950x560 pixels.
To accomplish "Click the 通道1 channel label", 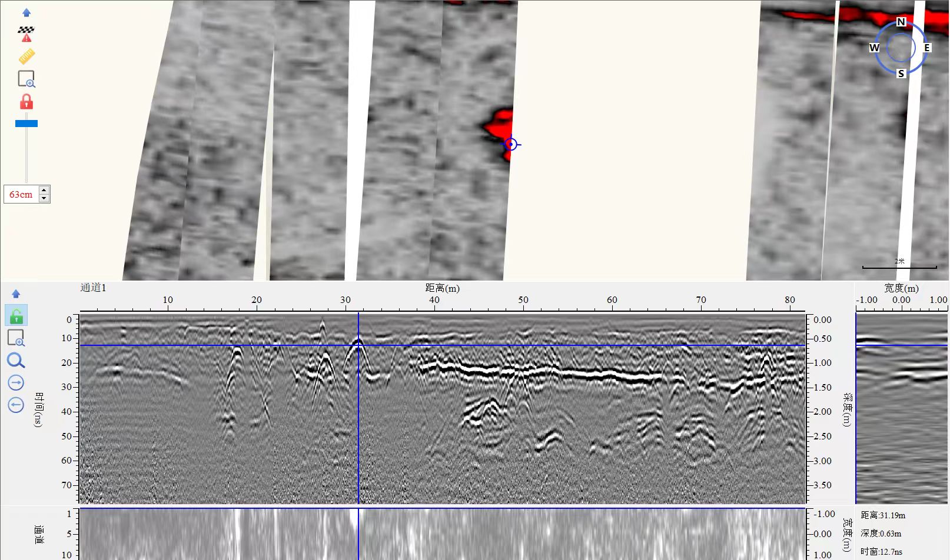I will click(93, 288).
